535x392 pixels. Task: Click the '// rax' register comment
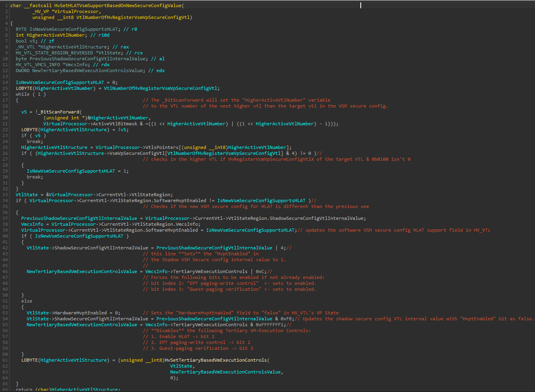121,47
